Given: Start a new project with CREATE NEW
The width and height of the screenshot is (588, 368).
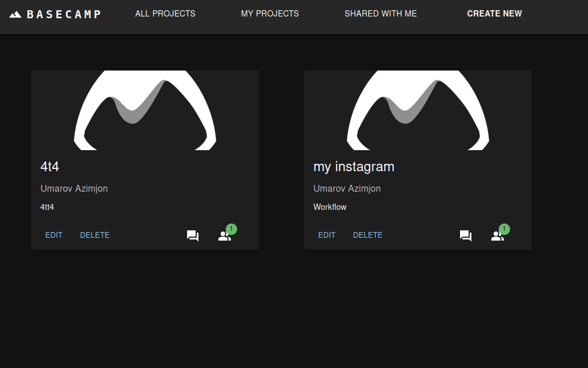Looking at the screenshot, I should (494, 13).
